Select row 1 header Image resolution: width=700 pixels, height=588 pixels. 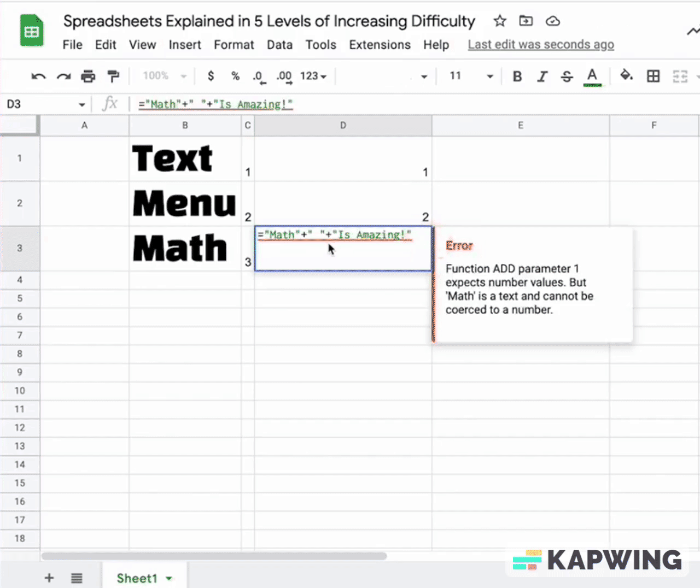(x=20, y=158)
